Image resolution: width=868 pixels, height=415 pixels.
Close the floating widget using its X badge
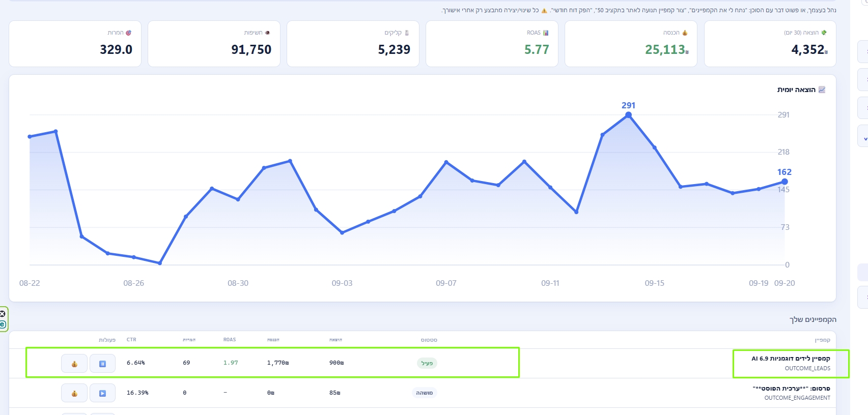pos(2,314)
